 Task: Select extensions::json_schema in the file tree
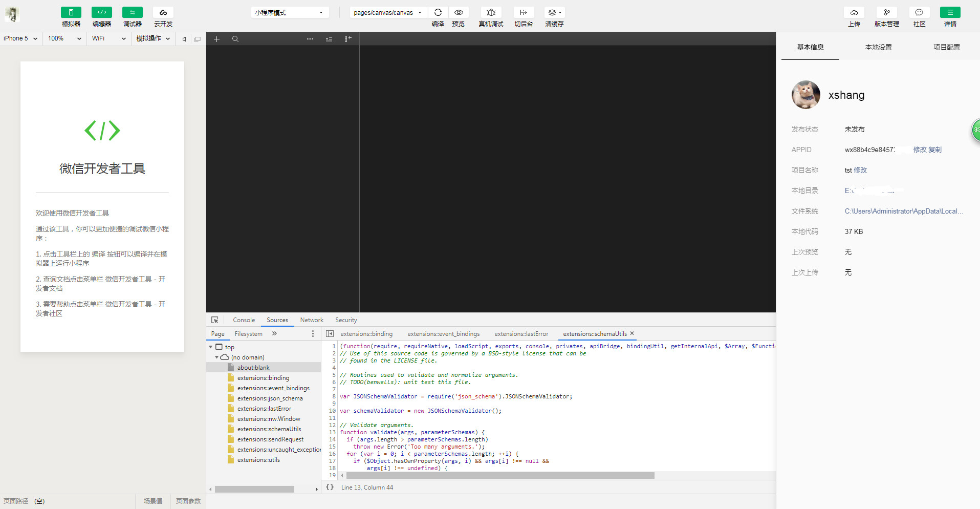click(270, 398)
